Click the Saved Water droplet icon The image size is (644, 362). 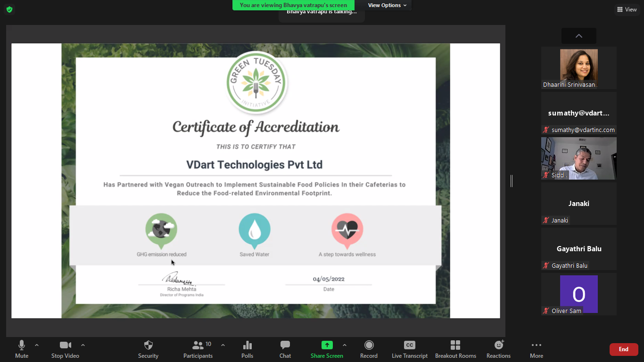point(255,230)
